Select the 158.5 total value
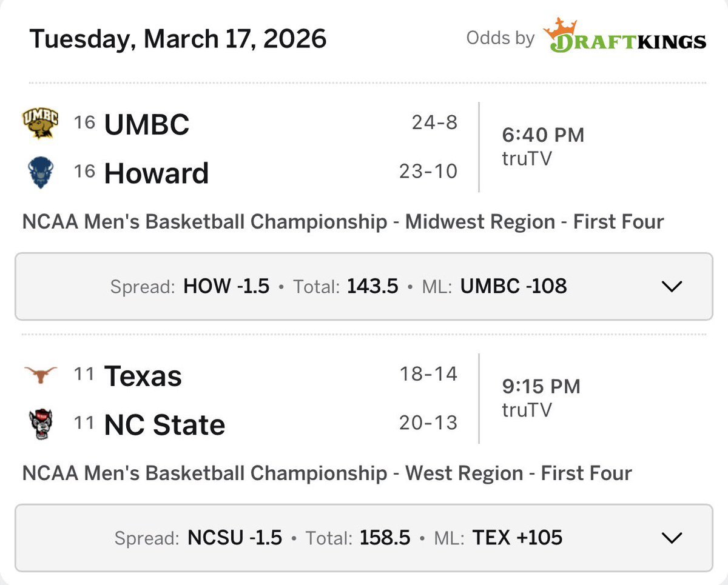728x585 pixels. (385, 538)
